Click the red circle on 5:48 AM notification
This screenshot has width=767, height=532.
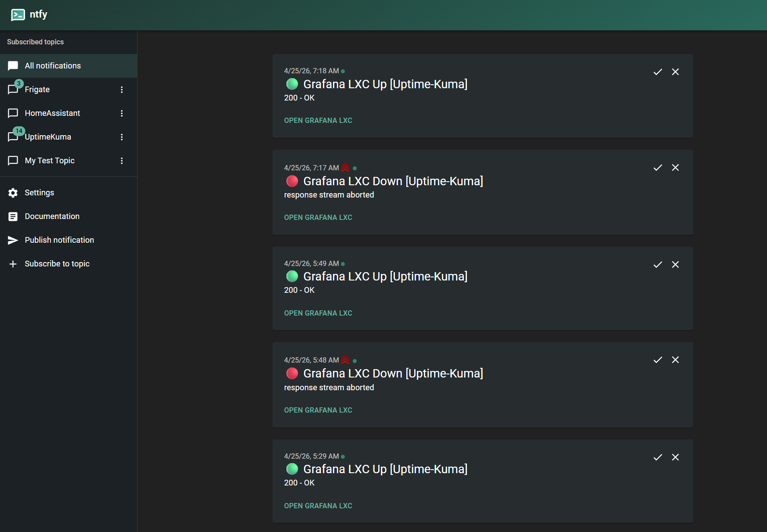pyautogui.click(x=292, y=373)
